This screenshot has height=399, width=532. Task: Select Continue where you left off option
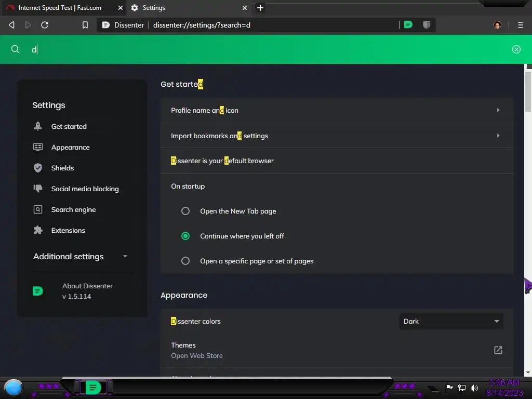185,236
